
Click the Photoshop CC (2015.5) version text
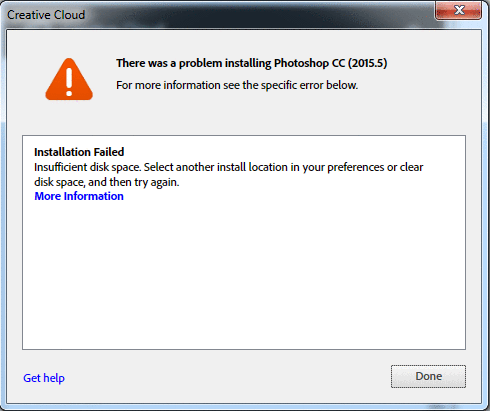[x=331, y=63]
